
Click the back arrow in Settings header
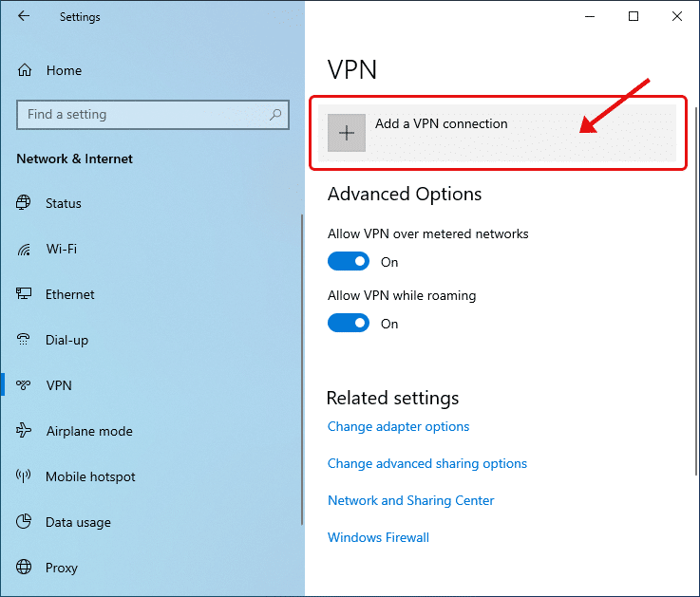tap(24, 16)
